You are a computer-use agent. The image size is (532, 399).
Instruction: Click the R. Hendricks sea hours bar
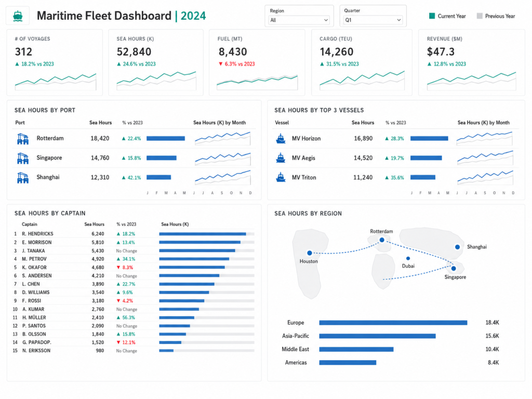pos(203,234)
